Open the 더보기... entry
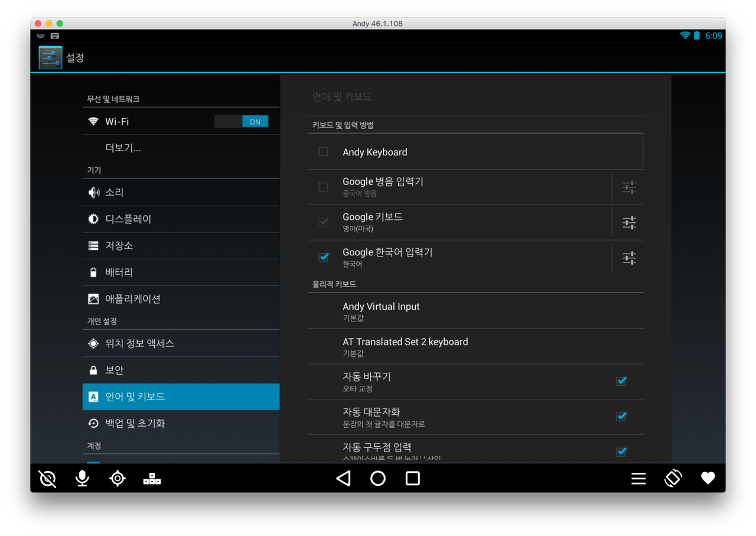 point(181,148)
